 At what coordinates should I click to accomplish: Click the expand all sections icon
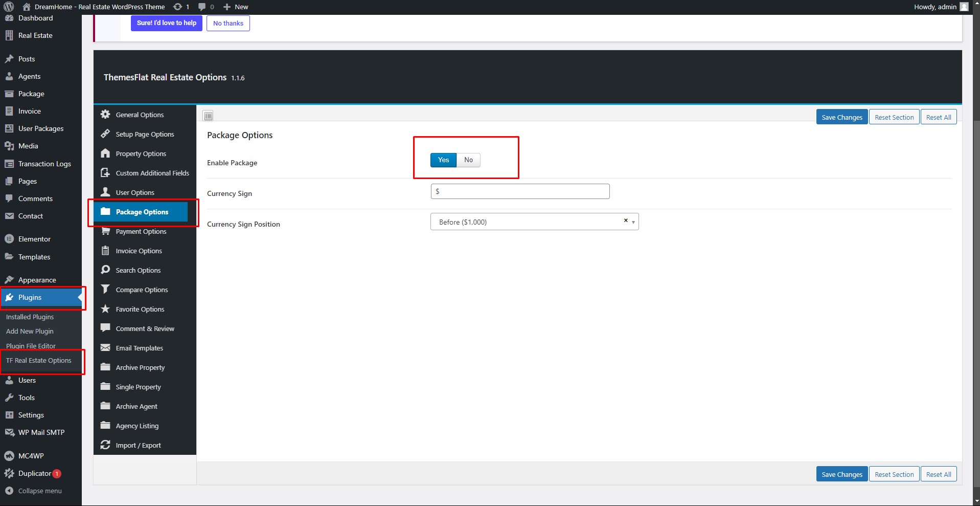208,116
